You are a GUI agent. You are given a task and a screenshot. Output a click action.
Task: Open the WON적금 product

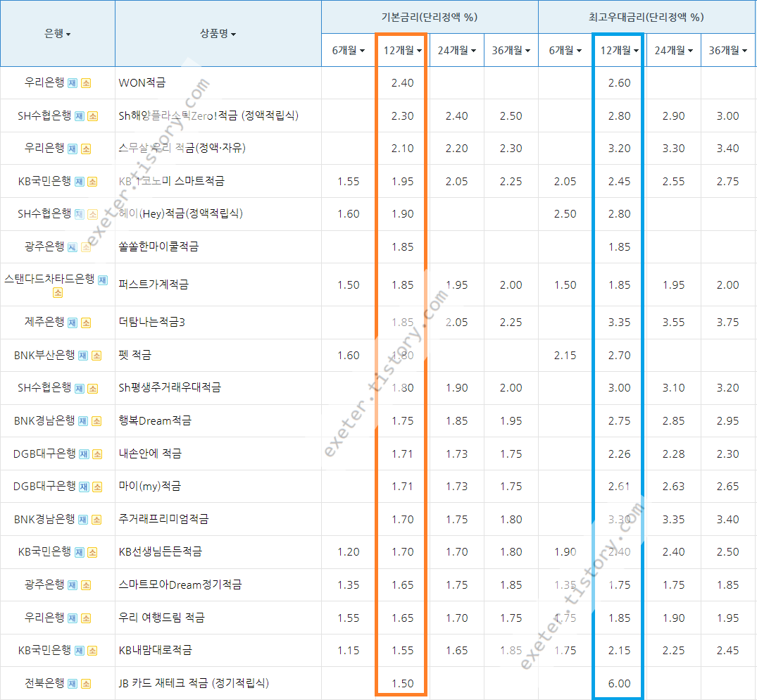142,83
